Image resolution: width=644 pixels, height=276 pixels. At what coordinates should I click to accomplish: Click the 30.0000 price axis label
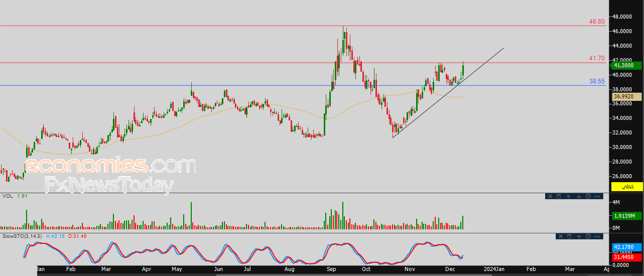[x=622, y=148]
